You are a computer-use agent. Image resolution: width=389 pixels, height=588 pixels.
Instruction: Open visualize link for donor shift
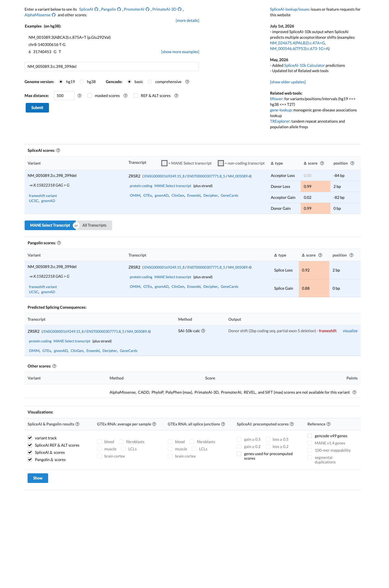point(350,331)
